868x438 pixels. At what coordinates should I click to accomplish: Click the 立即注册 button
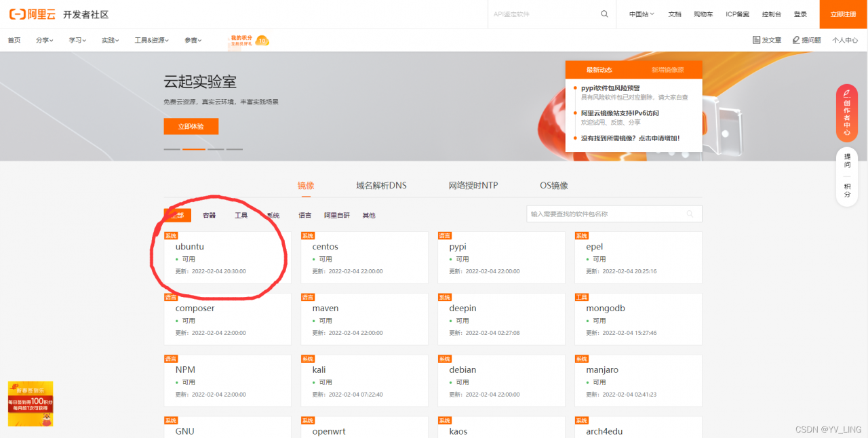[844, 14]
